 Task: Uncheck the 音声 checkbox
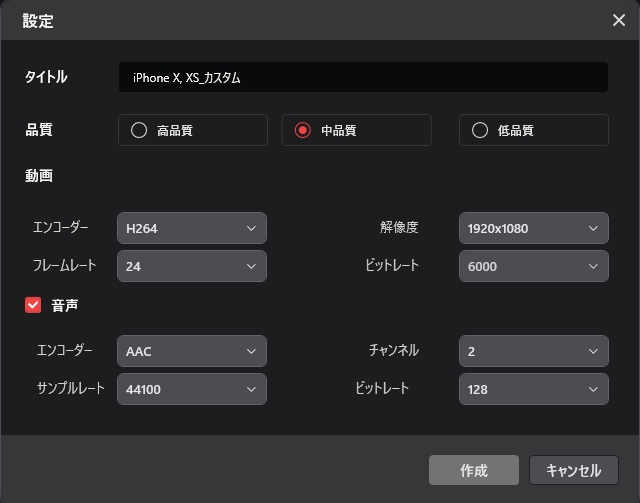33,305
